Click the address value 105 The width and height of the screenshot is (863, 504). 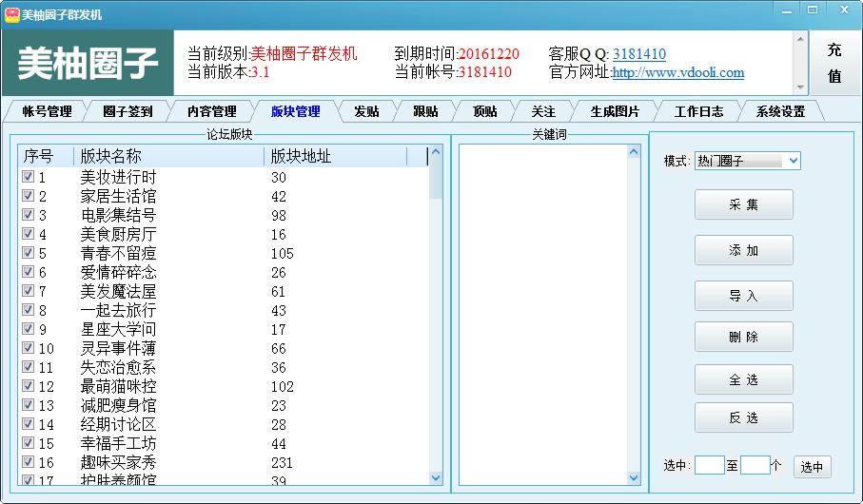point(283,254)
